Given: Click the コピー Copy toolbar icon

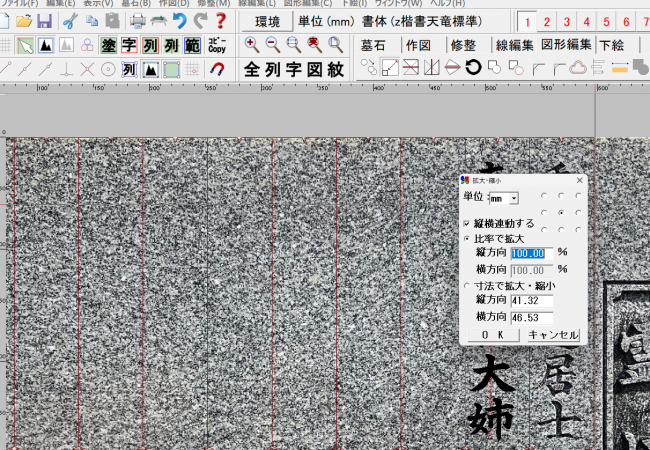Looking at the screenshot, I should [x=217, y=45].
